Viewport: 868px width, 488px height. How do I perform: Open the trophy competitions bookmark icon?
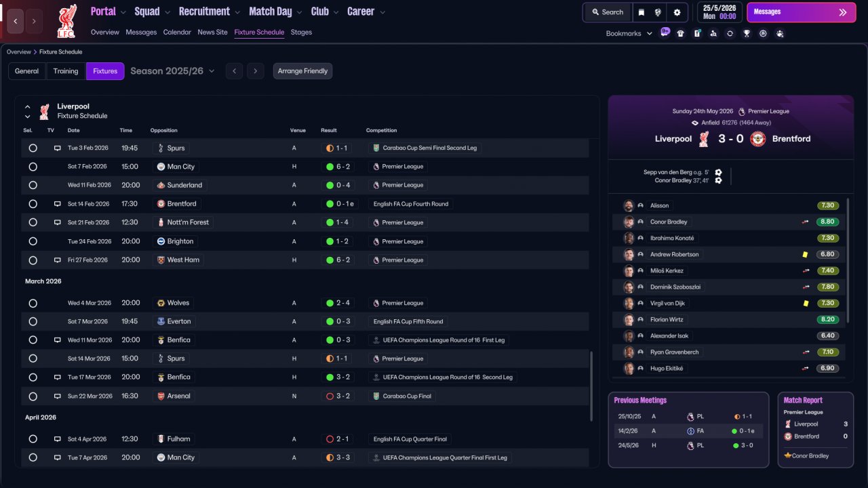coord(747,33)
